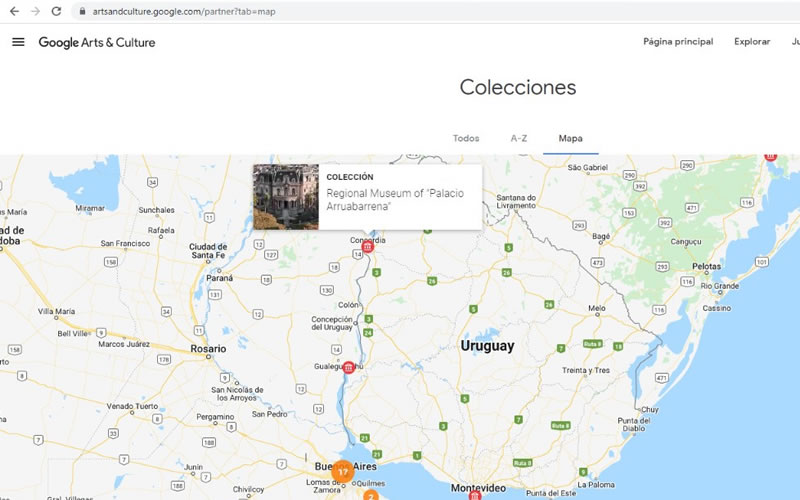Image resolution: width=800 pixels, height=500 pixels.
Task: Click the Chuy label
Action: 649,409
